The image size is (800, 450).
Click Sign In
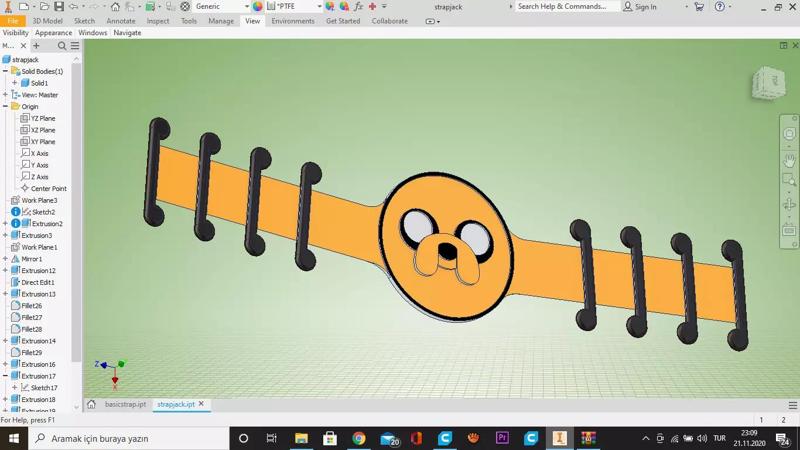click(x=640, y=7)
